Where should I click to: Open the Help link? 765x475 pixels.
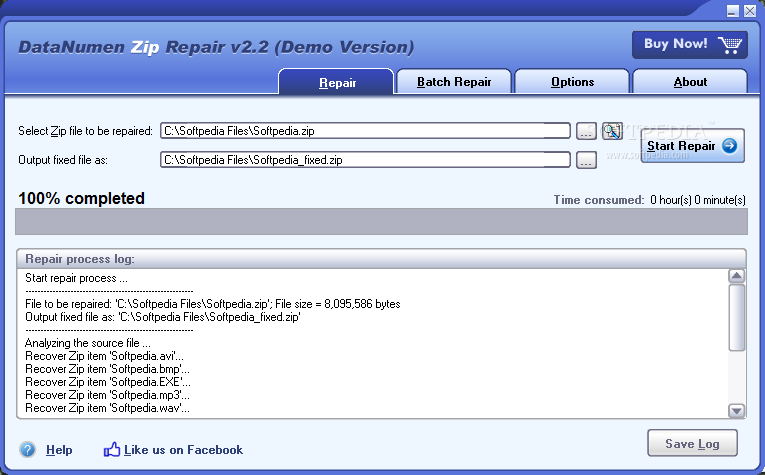pos(59,450)
